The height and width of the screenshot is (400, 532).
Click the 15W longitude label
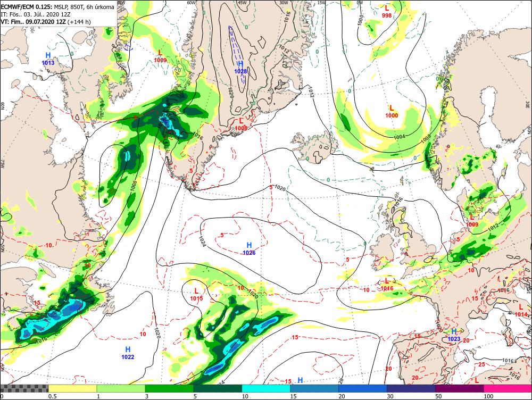point(321,2)
